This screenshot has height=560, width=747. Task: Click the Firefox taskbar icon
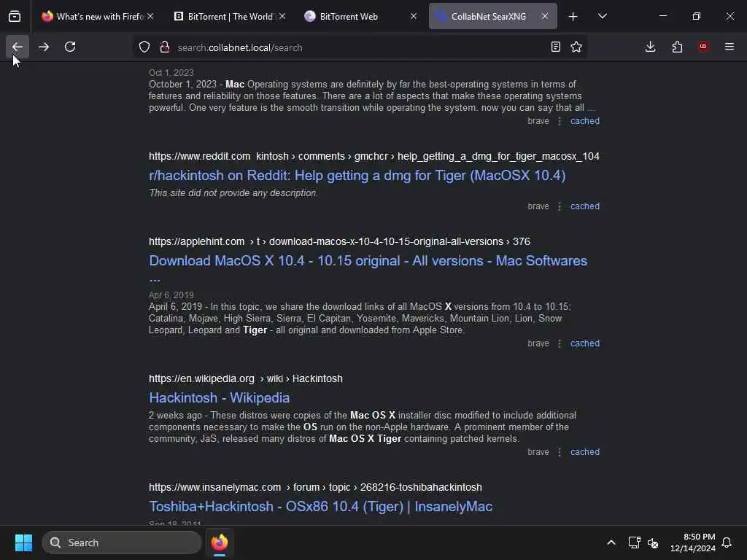(220, 542)
